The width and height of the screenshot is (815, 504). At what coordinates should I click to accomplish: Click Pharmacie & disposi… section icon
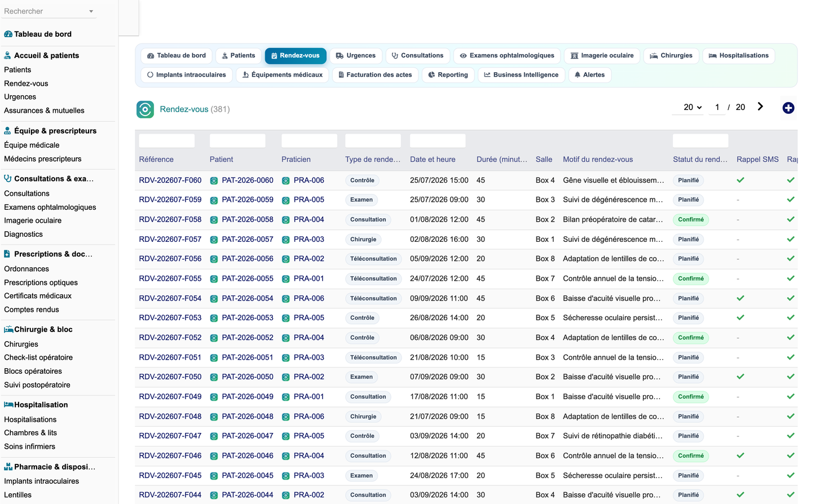pyautogui.click(x=8, y=467)
